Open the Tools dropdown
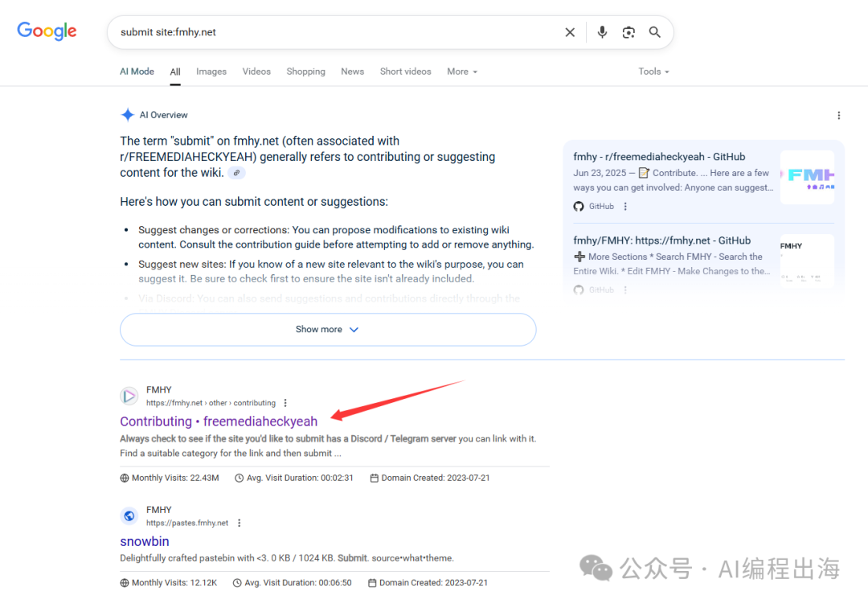The width and height of the screenshot is (868, 604). click(x=653, y=72)
